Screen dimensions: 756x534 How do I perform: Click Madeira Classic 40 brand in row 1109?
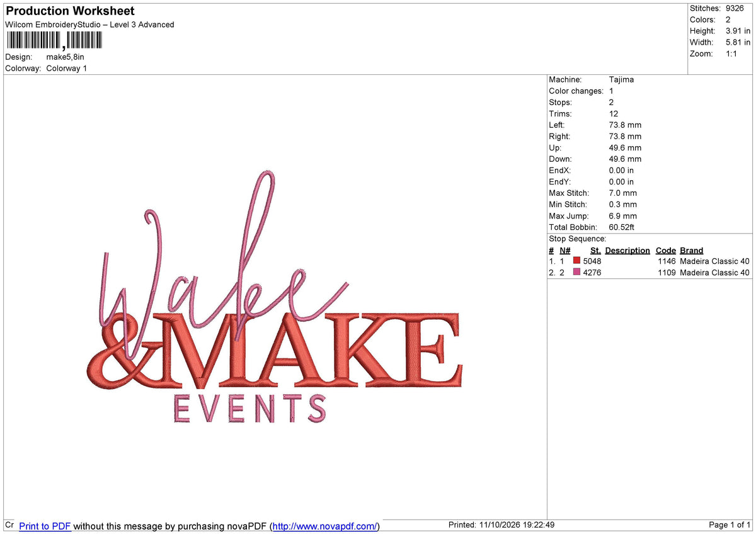point(715,273)
